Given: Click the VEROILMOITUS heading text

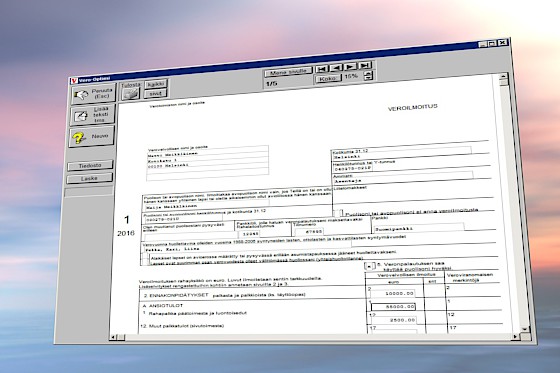Looking at the screenshot, I should (x=412, y=107).
